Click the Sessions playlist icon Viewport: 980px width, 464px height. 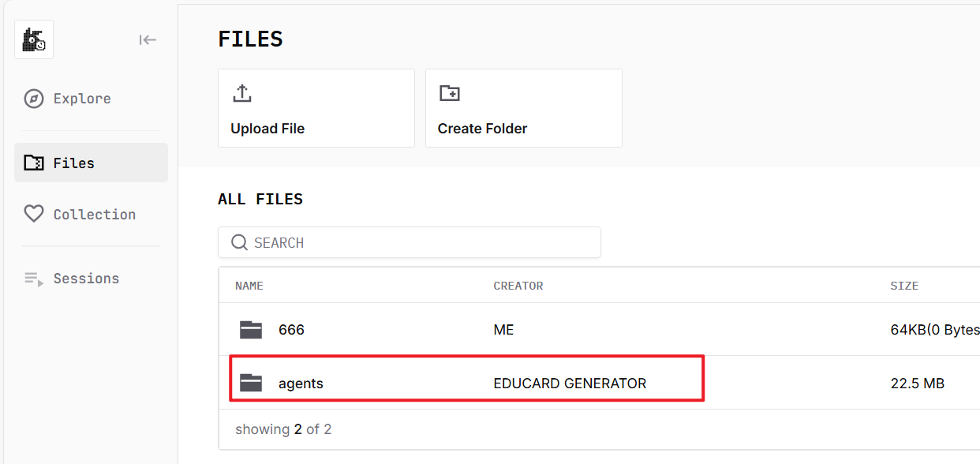[x=33, y=279]
